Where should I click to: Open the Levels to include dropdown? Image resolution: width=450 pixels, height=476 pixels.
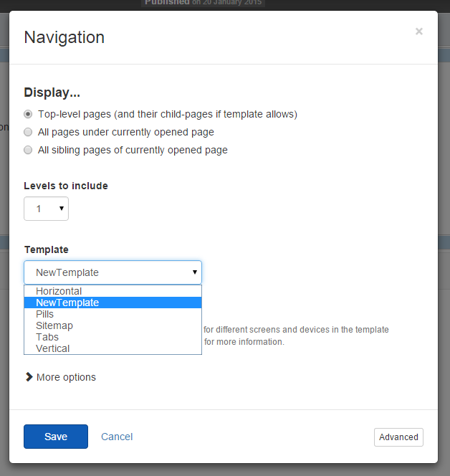[46, 209]
